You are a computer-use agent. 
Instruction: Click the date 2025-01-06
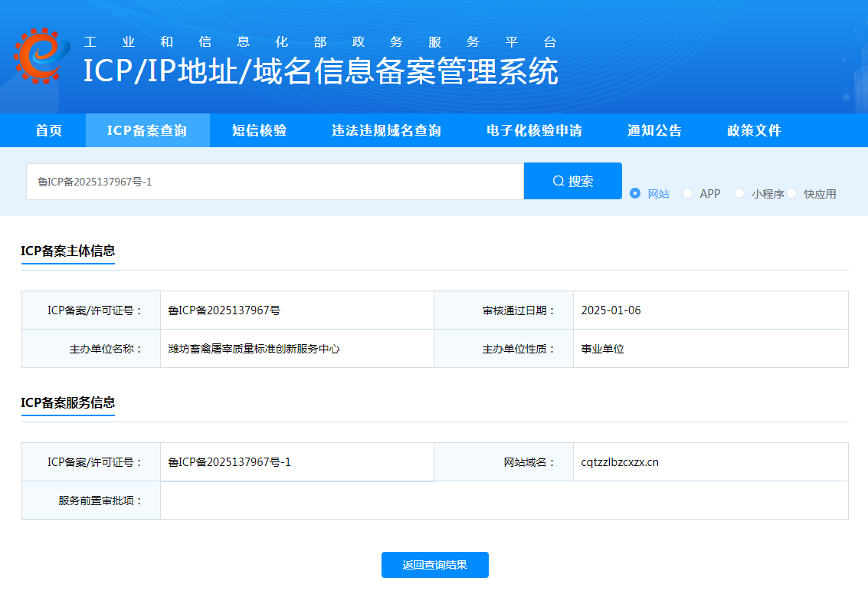point(611,310)
